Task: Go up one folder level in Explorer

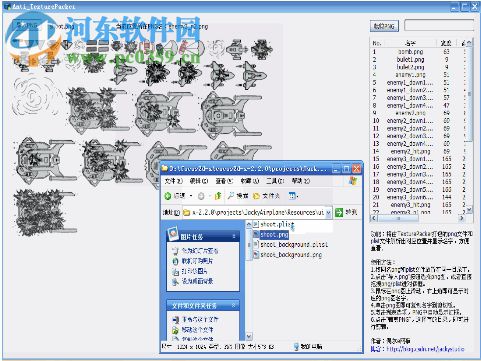Action: 218,196
